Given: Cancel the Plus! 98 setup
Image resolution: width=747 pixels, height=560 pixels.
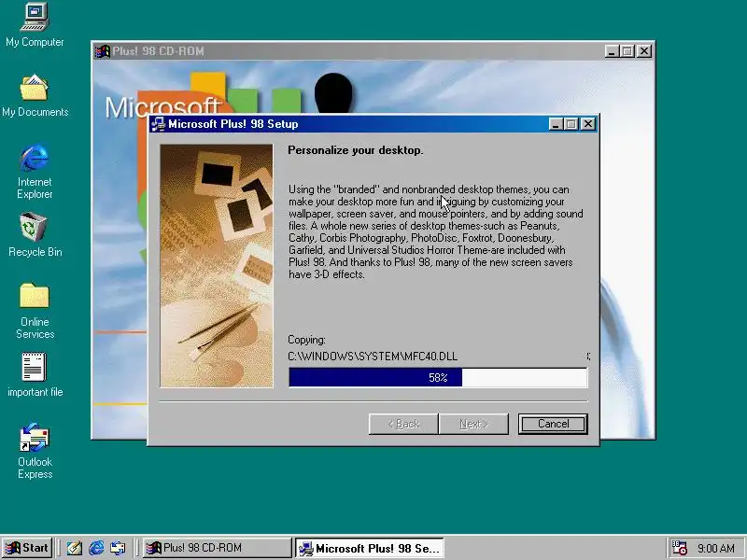Looking at the screenshot, I should point(553,424).
